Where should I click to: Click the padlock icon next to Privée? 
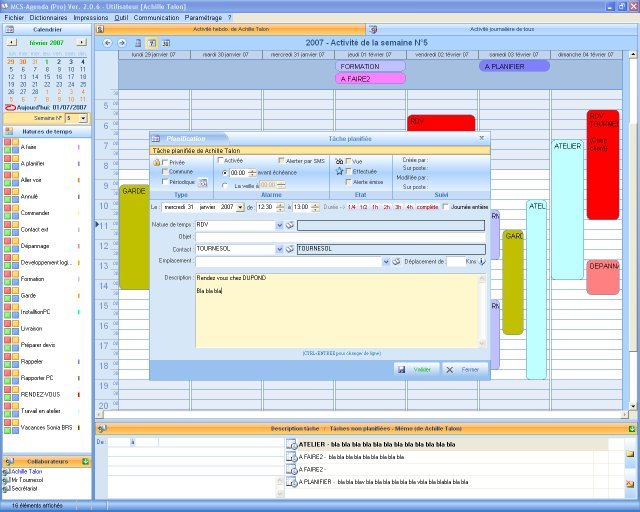pos(156,163)
